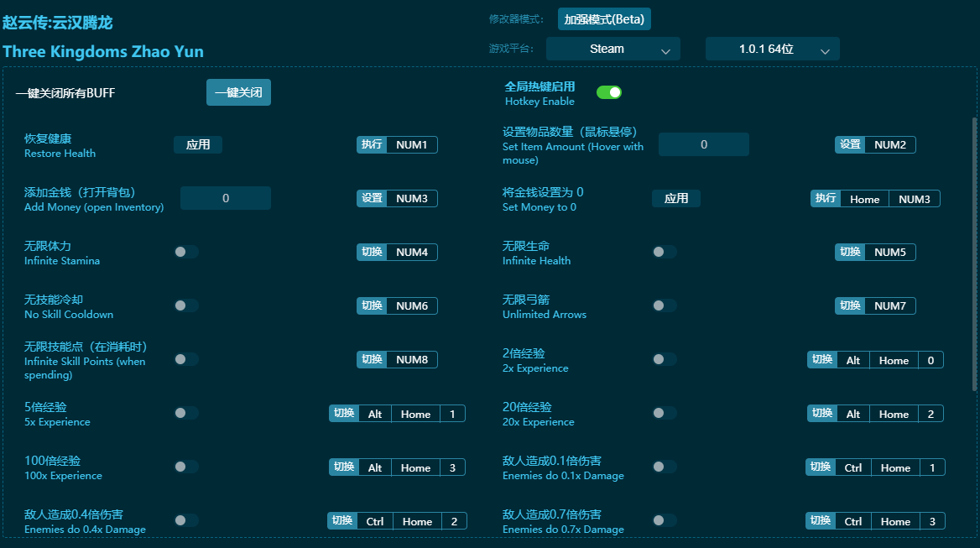Toggle 5x Experience on
This screenshot has width=980, height=548.
pyautogui.click(x=185, y=412)
